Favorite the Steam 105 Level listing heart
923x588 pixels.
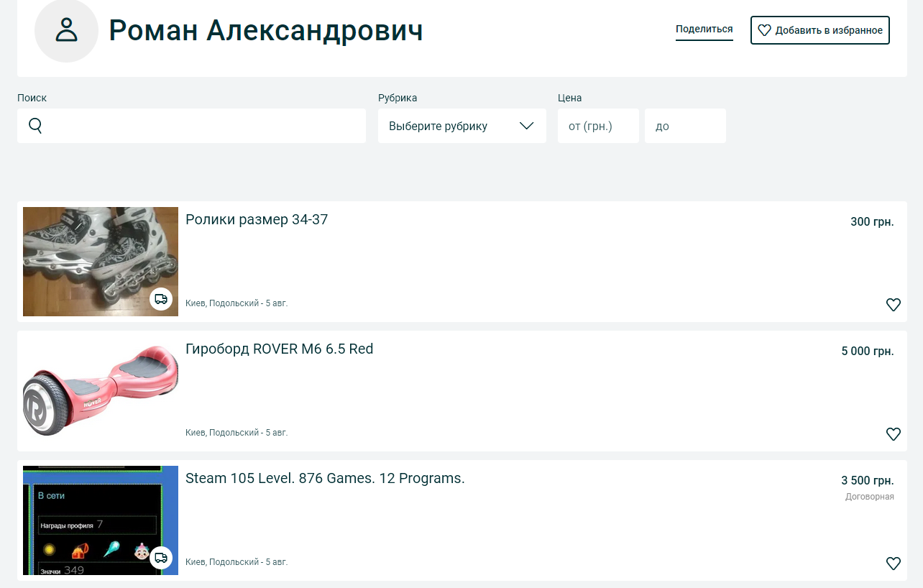pyautogui.click(x=893, y=564)
